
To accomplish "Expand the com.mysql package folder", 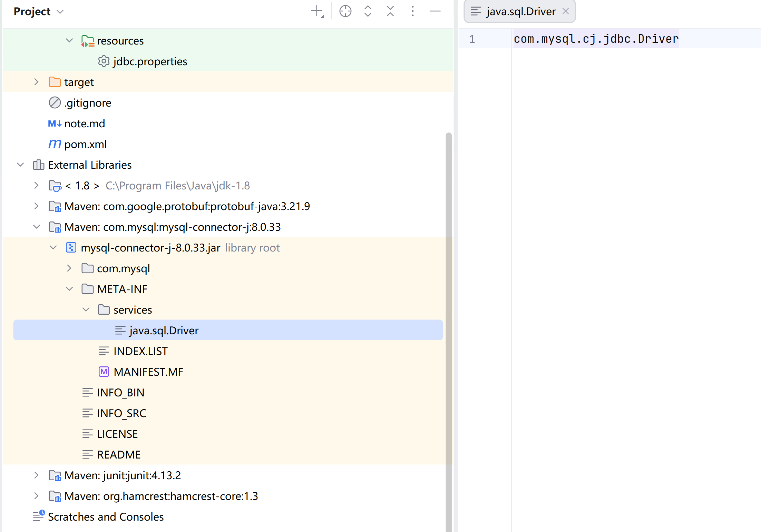I will (69, 268).
